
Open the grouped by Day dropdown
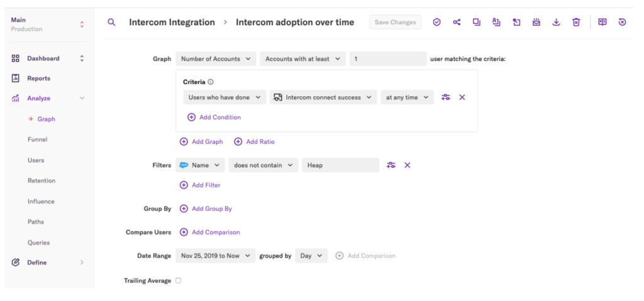pyautogui.click(x=311, y=255)
